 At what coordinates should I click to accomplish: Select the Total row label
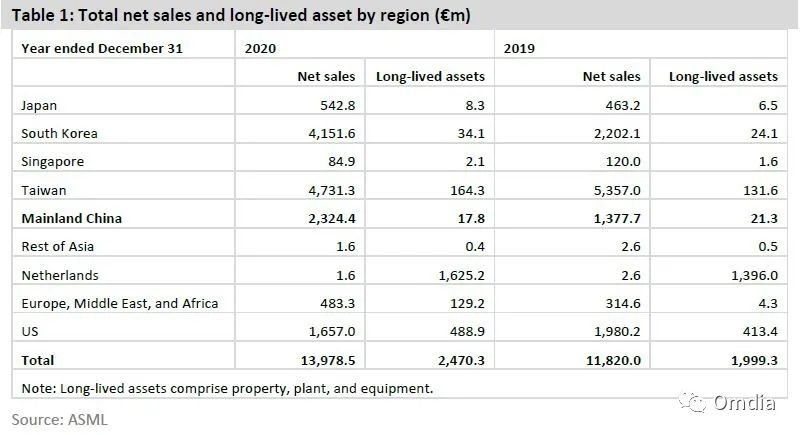point(38,359)
